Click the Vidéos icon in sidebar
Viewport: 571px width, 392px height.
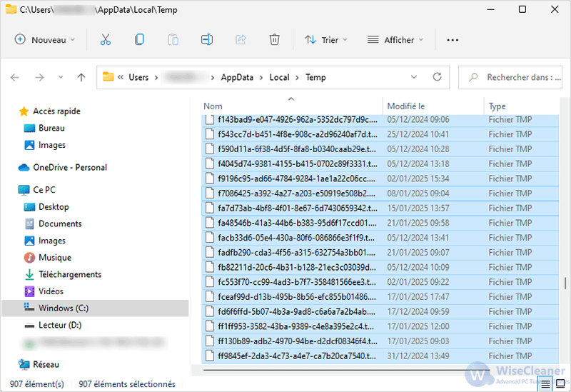click(x=29, y=291)
